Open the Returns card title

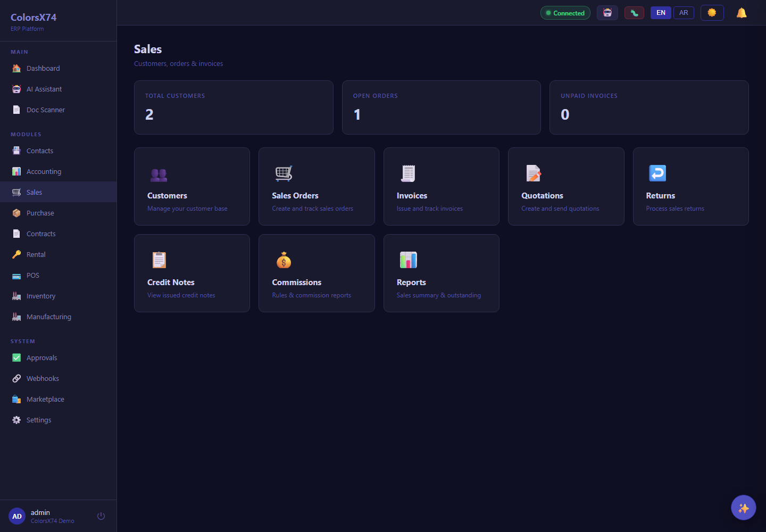[660, 196]
